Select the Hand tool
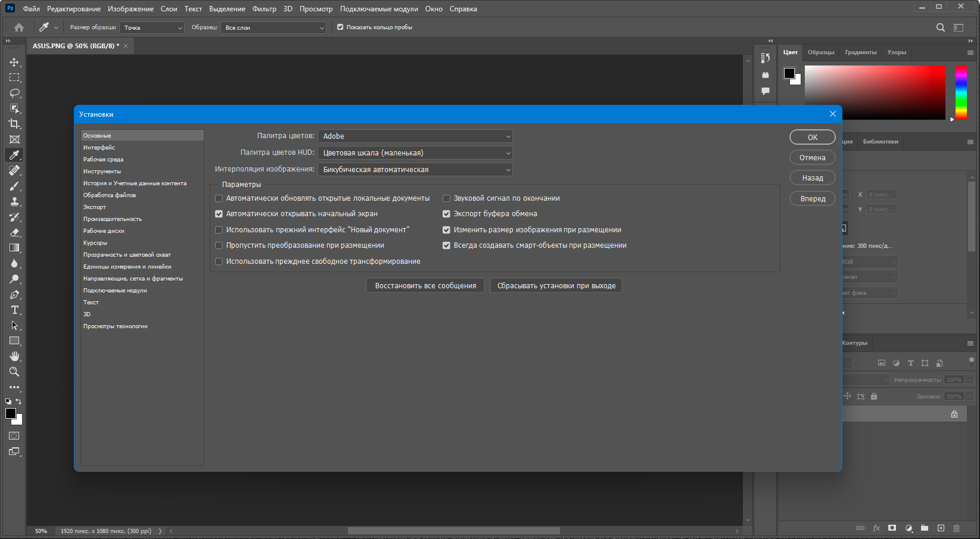The image size is (980, 539). (x=14, y=356)
